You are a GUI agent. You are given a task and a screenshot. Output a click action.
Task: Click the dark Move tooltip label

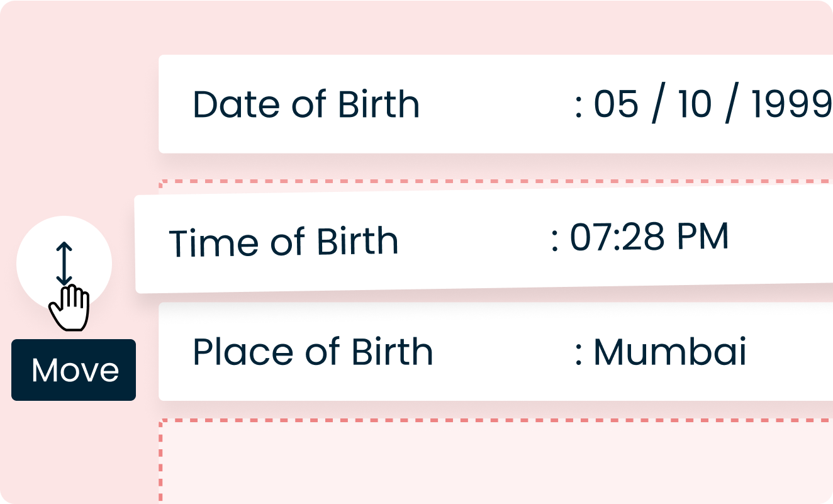[x=74, y=370]
